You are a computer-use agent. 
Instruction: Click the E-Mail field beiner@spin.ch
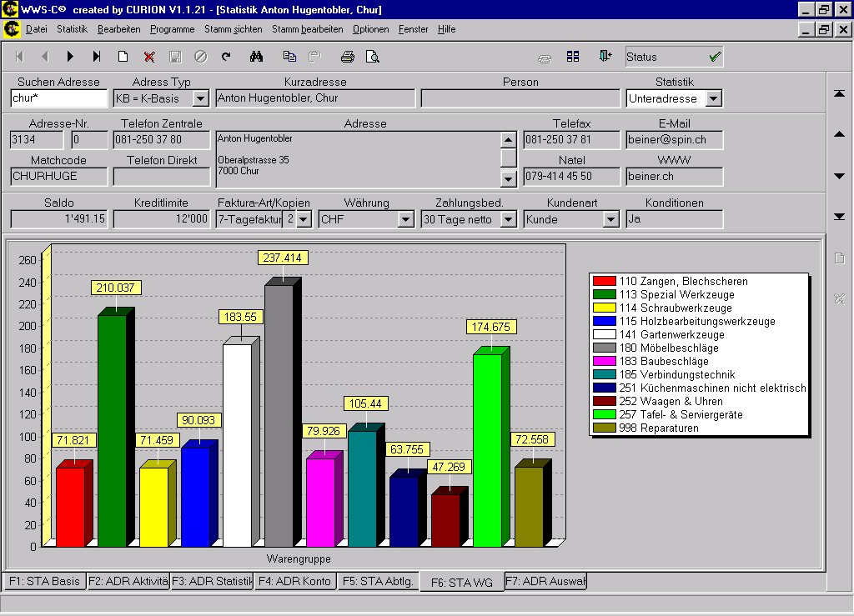[674, 140]
